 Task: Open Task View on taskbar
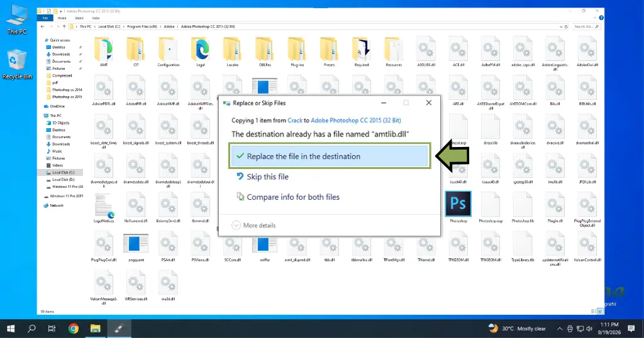pyautogui.click(x=52, y=329)
